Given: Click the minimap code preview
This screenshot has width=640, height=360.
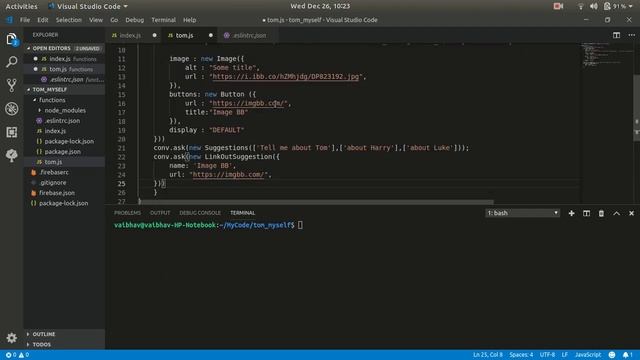Looking at the screenshot, I should [607, 54].
